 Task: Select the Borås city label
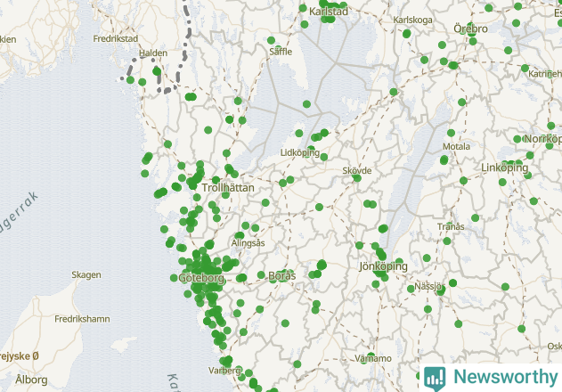click(x=282, y=276)
